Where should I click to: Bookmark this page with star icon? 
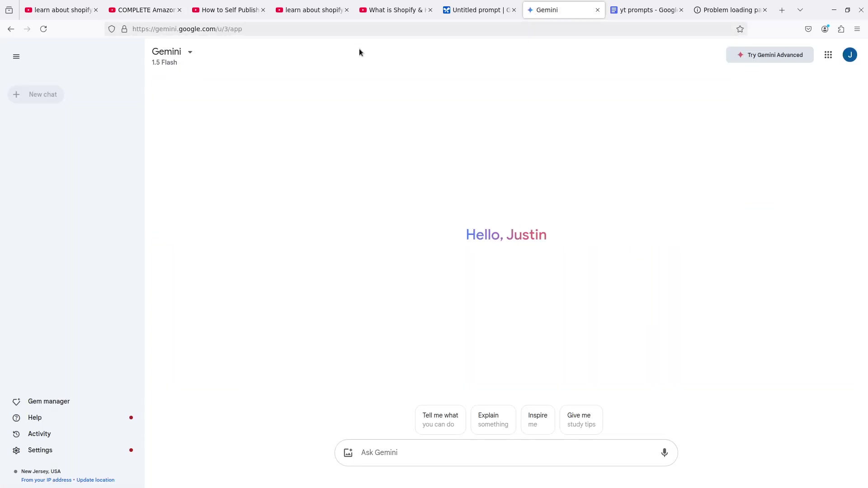(x=740, y=29)
